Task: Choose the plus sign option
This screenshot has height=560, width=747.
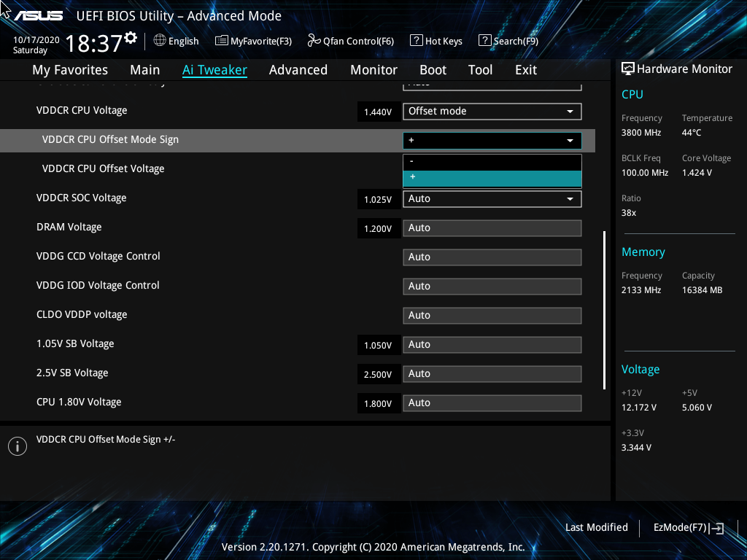Action: point(492,179)
